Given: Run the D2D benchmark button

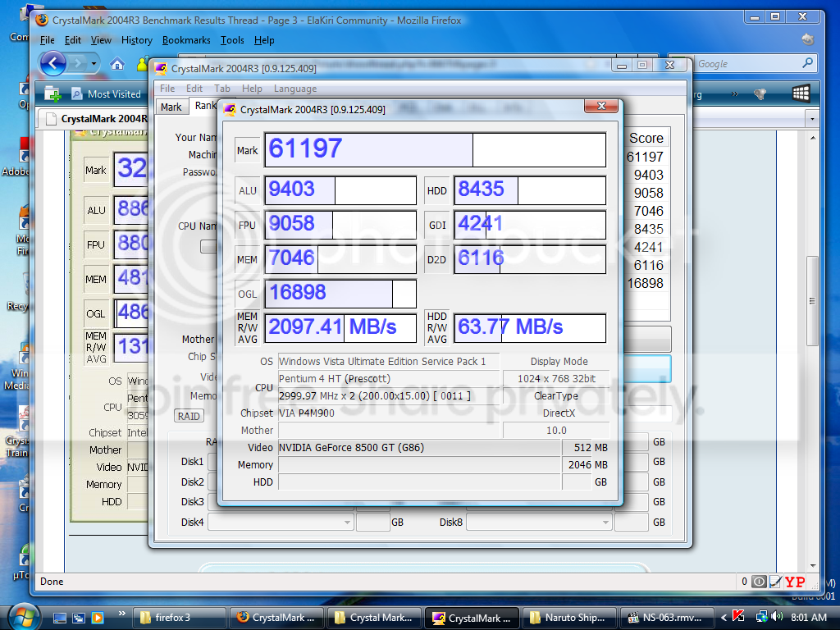Looking at the screenshot, I should [x=436, y=260].
